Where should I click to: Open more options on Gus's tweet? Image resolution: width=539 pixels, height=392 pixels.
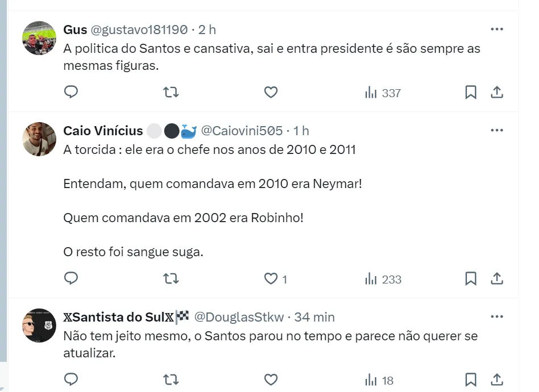pos(497,29)
